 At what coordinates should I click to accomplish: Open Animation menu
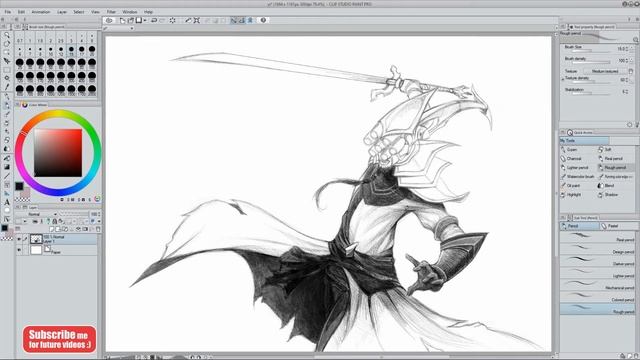(x=41, y=12)
